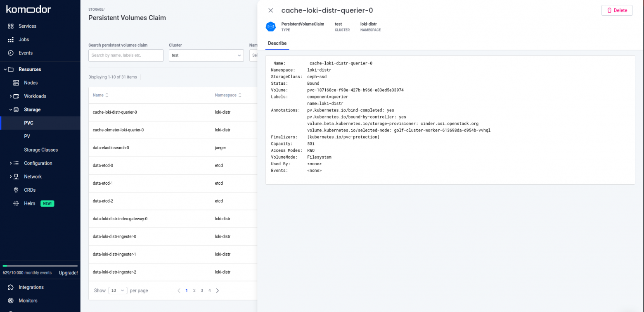Switch to the Describe tab
The width and height of the screenshot is (644, 312).
[277, 43]
